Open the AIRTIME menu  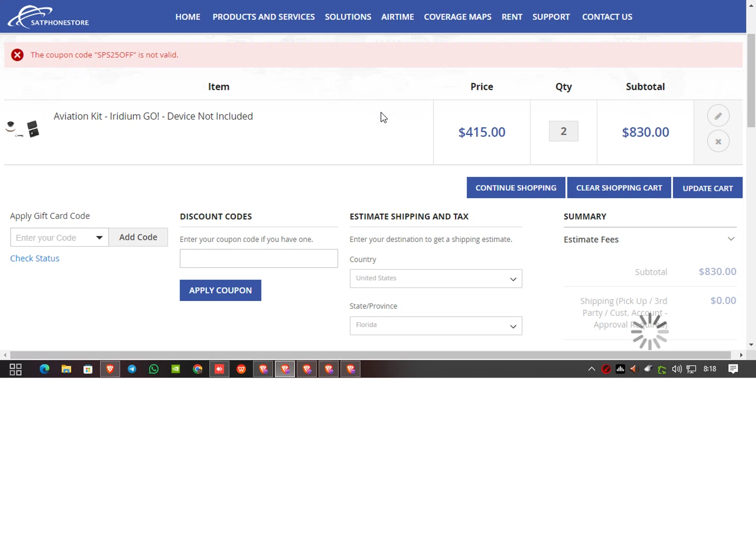(x=398, y=17)
